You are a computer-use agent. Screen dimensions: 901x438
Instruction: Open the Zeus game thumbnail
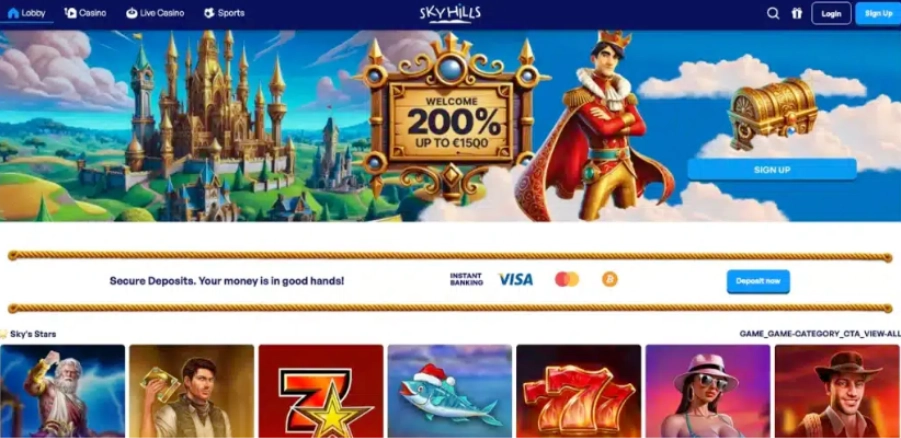click(62, 391)
